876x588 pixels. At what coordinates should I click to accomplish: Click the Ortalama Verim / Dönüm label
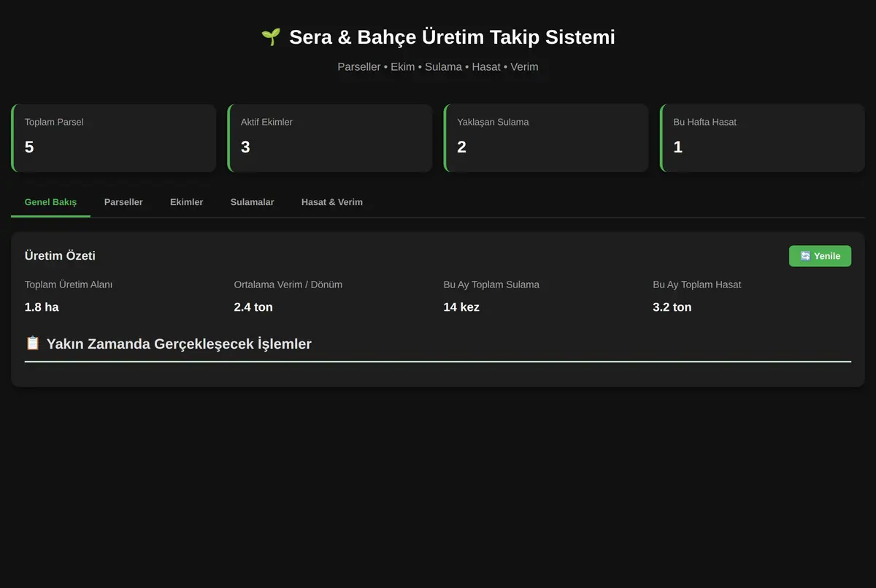coord(288,285)
